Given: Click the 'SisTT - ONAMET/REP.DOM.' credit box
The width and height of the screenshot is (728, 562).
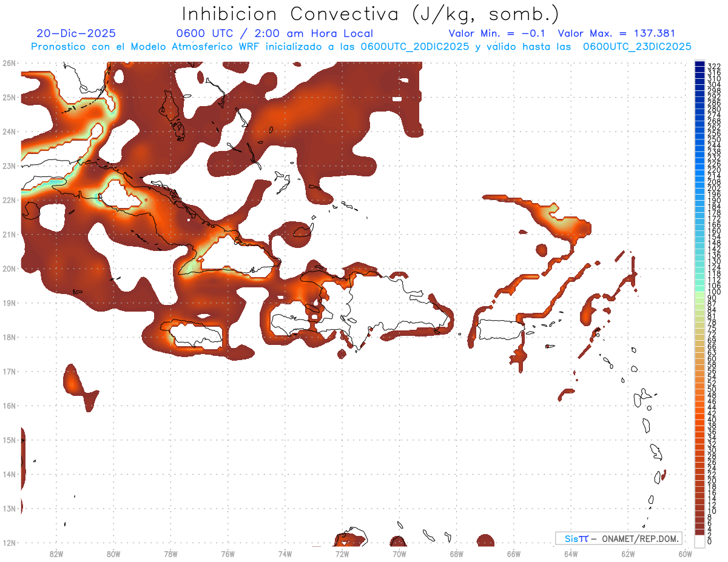Looking at the screenshot, I should [x=618, y=538].
